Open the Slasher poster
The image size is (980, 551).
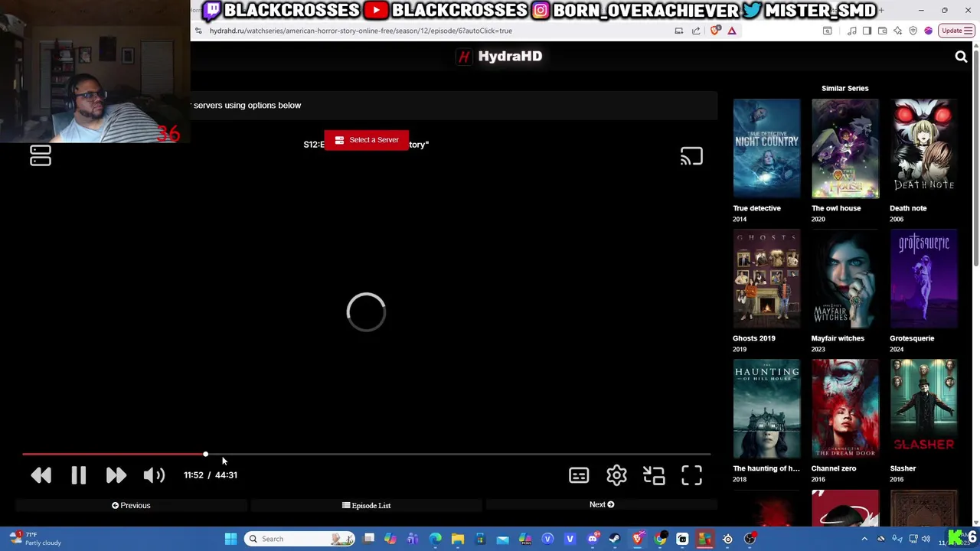pyautogui.click(x=924, y=409)
